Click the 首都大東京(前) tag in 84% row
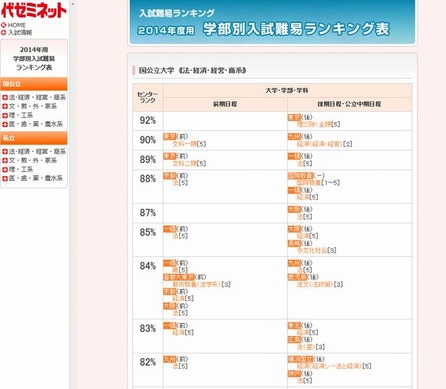The image size is (446, 389). (185, 277)
